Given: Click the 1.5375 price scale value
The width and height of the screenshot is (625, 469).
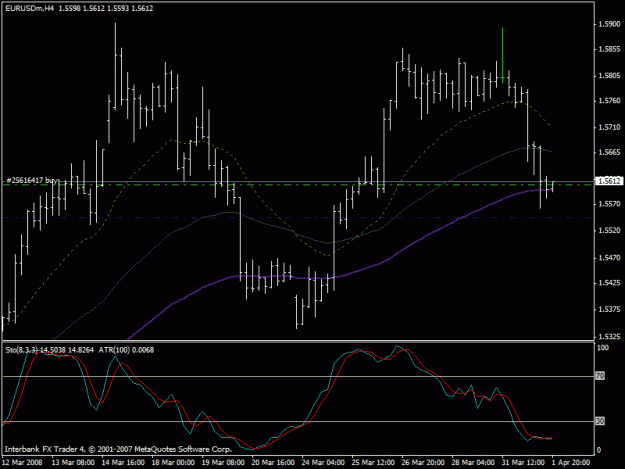Looking at the screenshot, I should [609, 309].
